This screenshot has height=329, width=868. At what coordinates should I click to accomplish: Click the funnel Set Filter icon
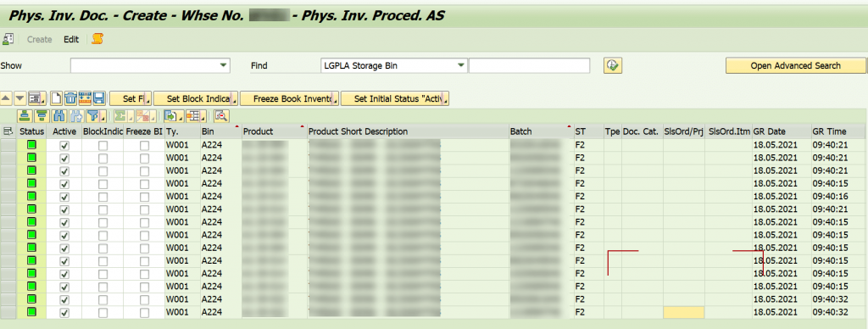tap(96, 116)
